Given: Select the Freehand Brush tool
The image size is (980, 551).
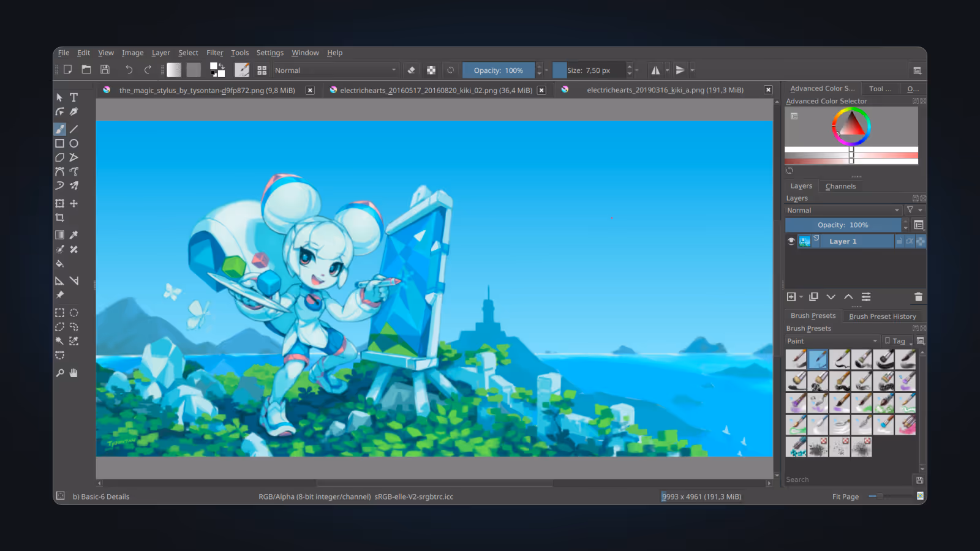Looking at the screenshot, I should coord(59,129).
